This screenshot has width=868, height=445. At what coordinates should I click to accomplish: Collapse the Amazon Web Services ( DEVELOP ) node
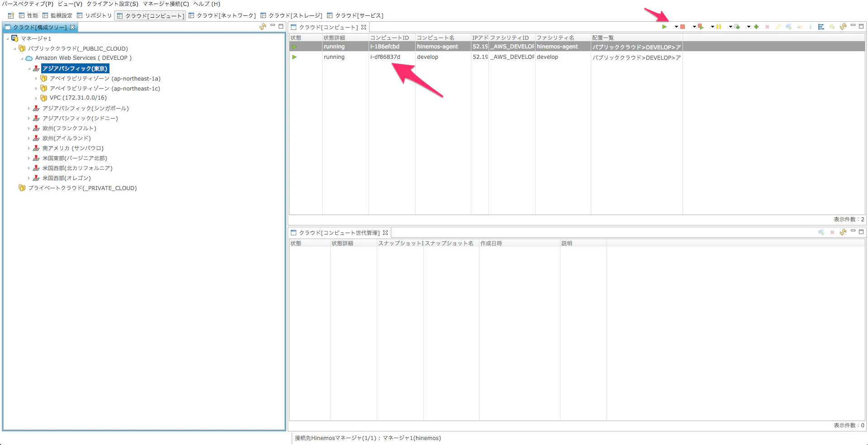click(22, 58)
